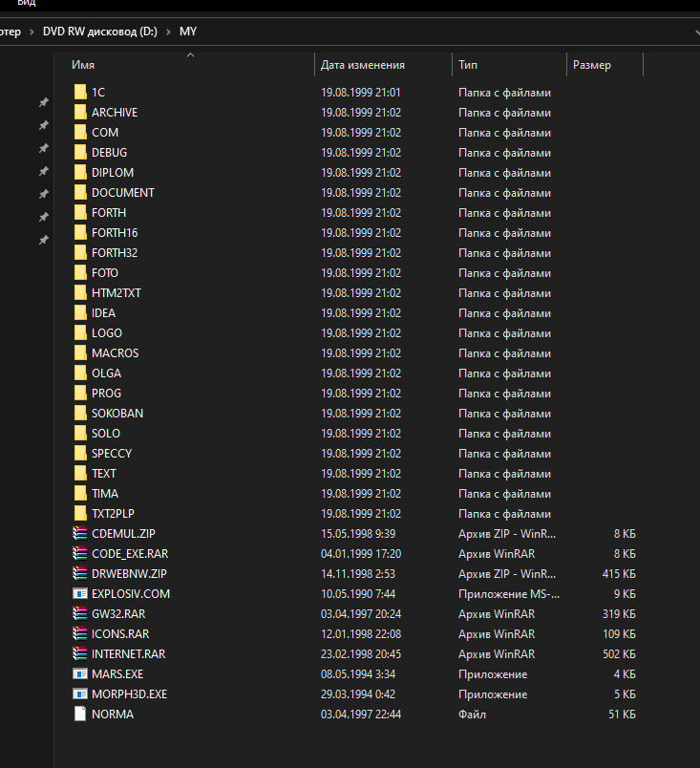Click the 109 КБ size value
The image size is (700, 768).
point(619,634)
